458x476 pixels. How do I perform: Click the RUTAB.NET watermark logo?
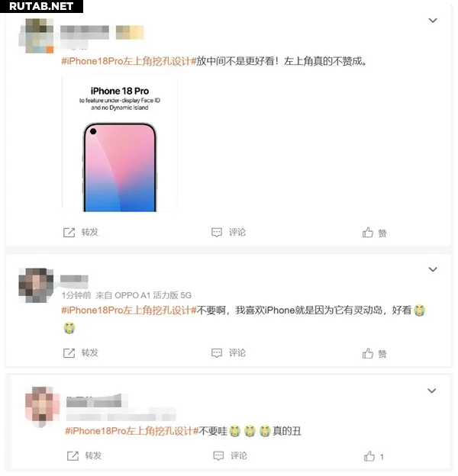click(41, 6)
